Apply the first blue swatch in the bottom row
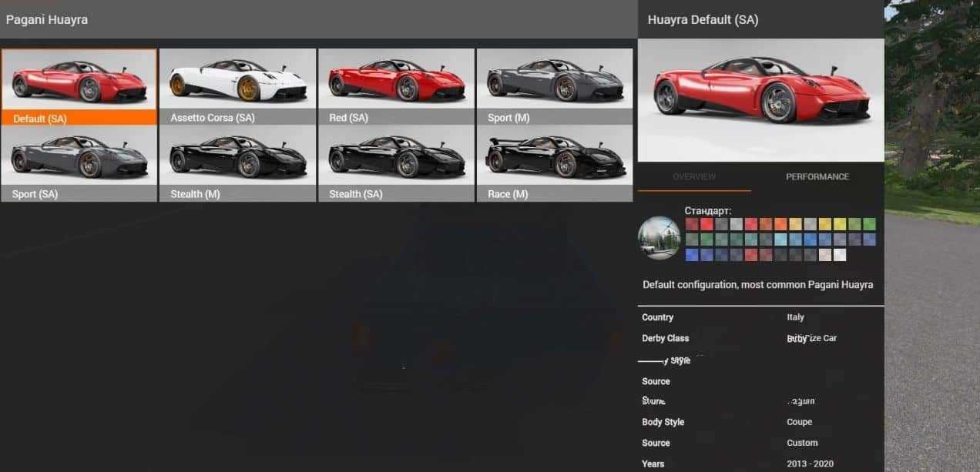The width and height of the screenshot is (980, 472). point(692,255)
